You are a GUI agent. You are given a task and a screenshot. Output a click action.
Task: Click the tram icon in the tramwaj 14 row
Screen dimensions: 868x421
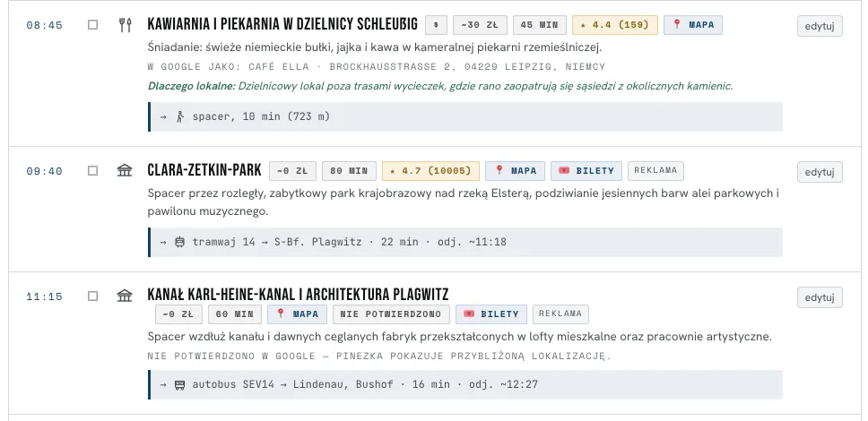point(179,242)
